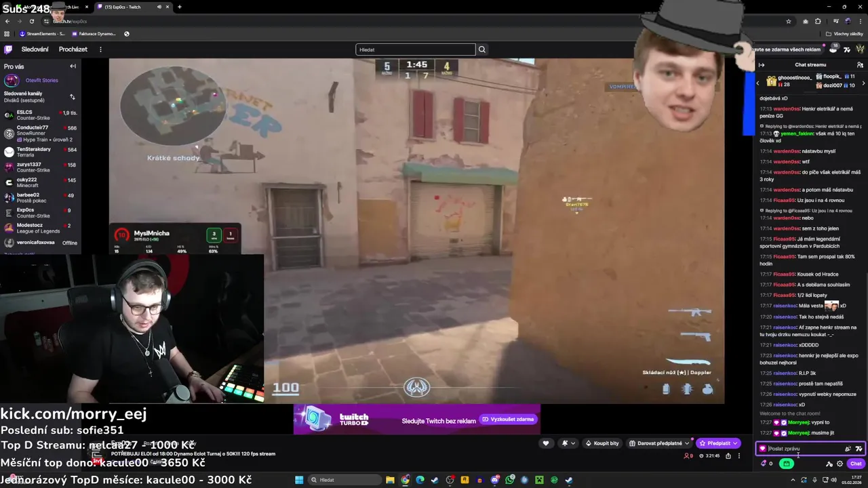
Task: Sort followed channels with the arrows icon
Action: pyautogui.click(x=73, y=97)
